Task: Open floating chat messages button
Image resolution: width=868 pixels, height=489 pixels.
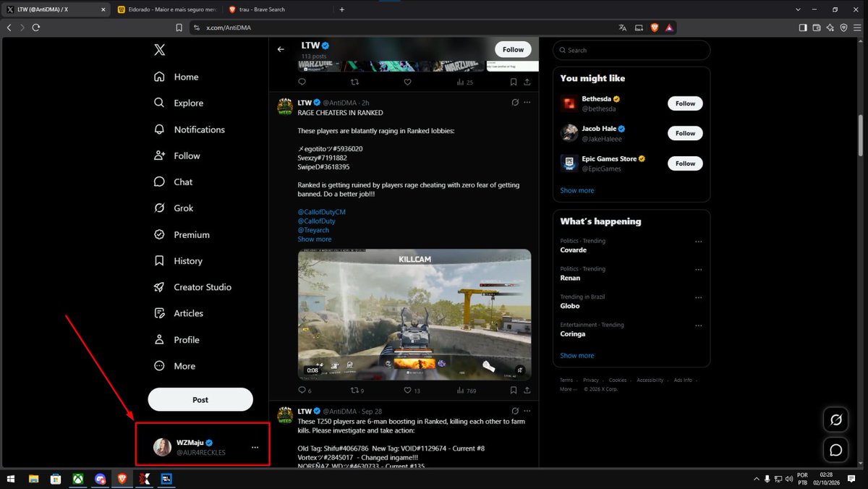Action: (835, 450)
